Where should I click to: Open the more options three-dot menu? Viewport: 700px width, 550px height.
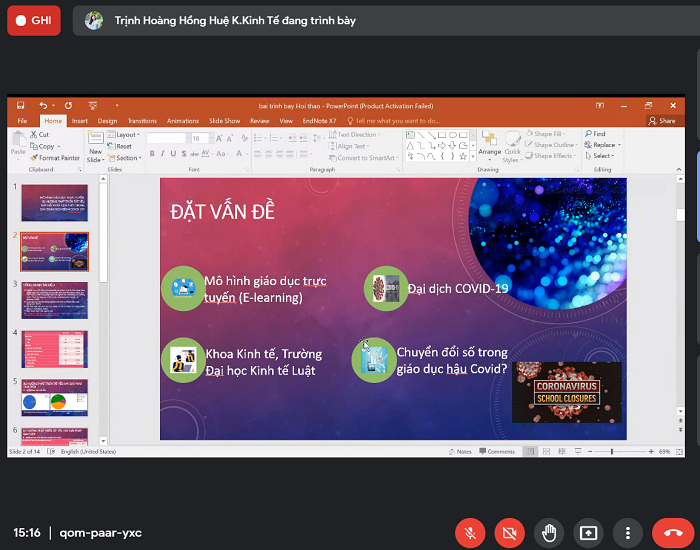[x=627, y=533]
